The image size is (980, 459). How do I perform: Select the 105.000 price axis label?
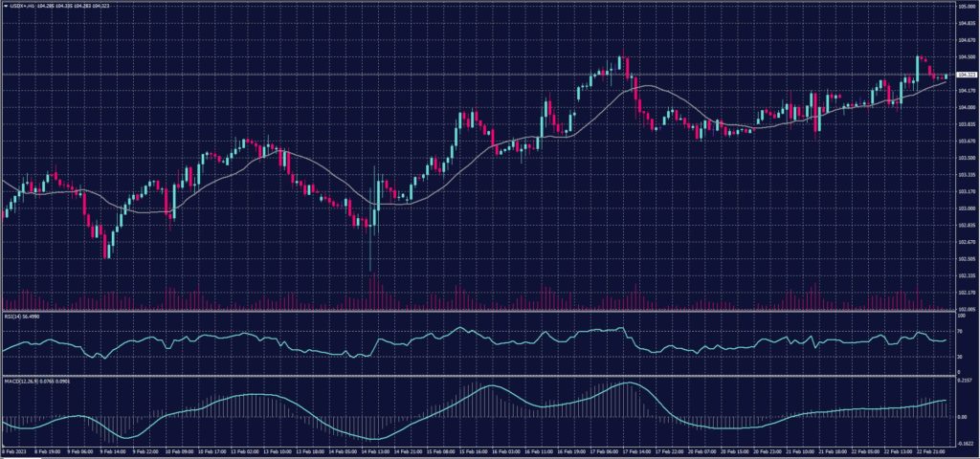tap(965, 7)
